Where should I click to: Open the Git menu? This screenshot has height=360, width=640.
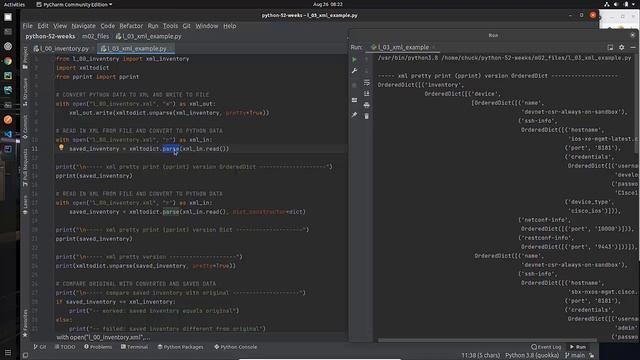(x=187, y=26)
